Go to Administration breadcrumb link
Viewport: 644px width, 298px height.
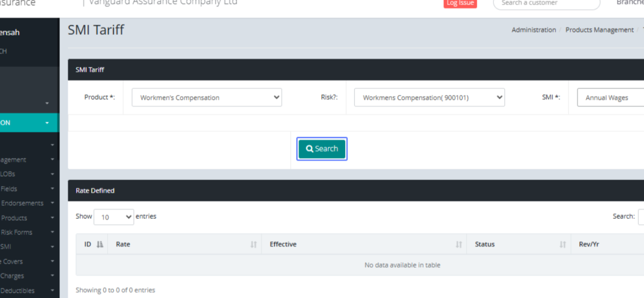pyautogui.click(x=533, y=30)
